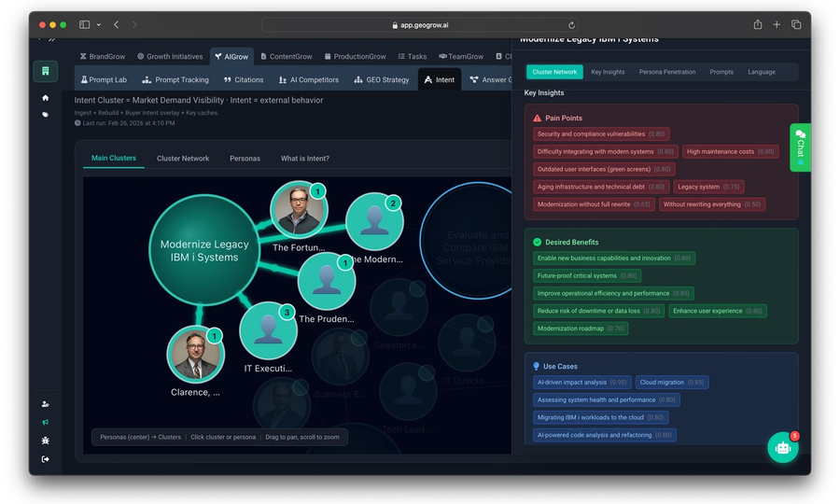
Task: Click the High maintenance costs chip
Action: (x=730, y=151)
